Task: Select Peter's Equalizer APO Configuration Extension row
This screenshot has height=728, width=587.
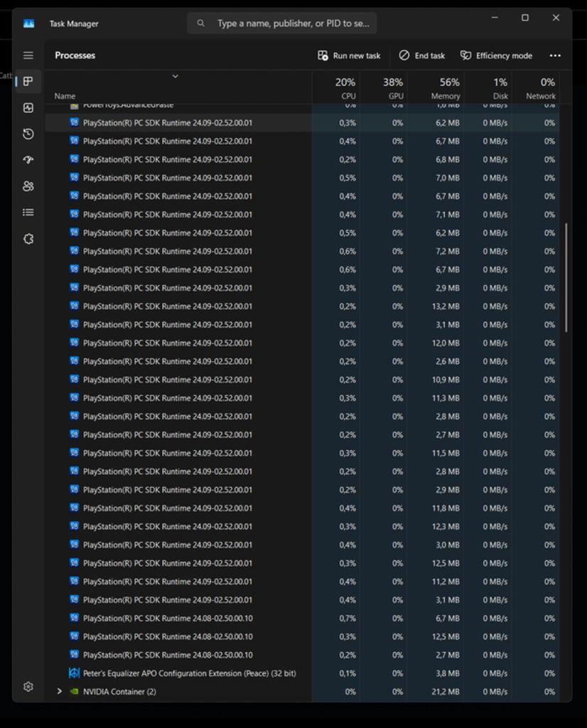Action: pyautogui.click(x=189, y=673)
